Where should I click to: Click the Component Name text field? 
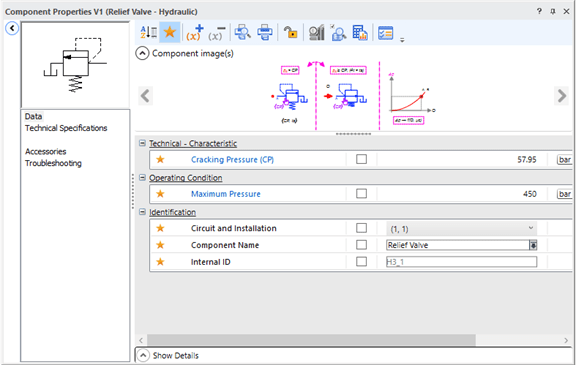point(457,245)
